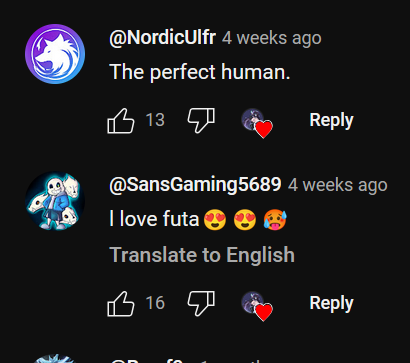This screenshot has height=363, width=410.
Task: Dislike the NordicUlfr comment
Action: 201,121
